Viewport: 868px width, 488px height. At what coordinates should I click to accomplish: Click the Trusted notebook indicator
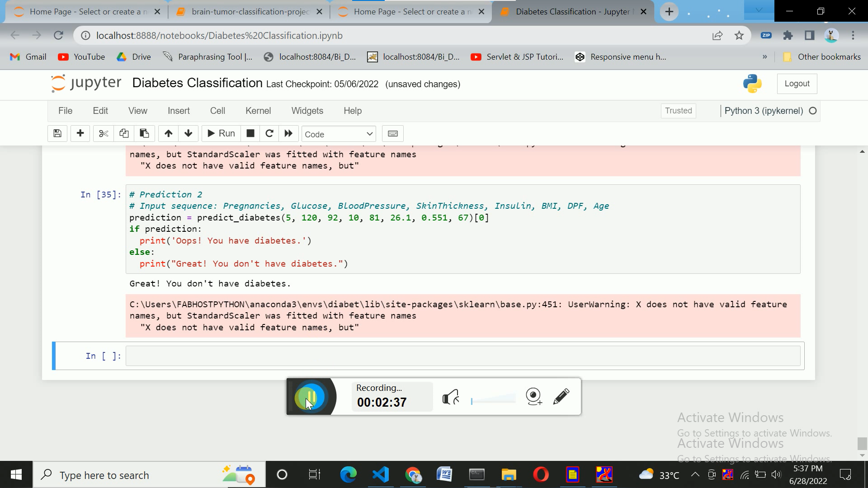click(x=678, y=111)
